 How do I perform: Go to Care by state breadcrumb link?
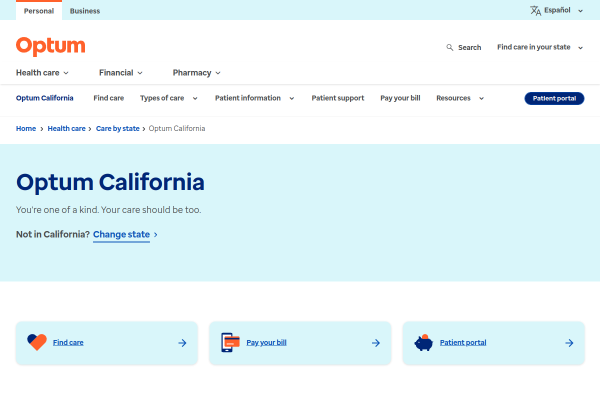click(117, 129)
